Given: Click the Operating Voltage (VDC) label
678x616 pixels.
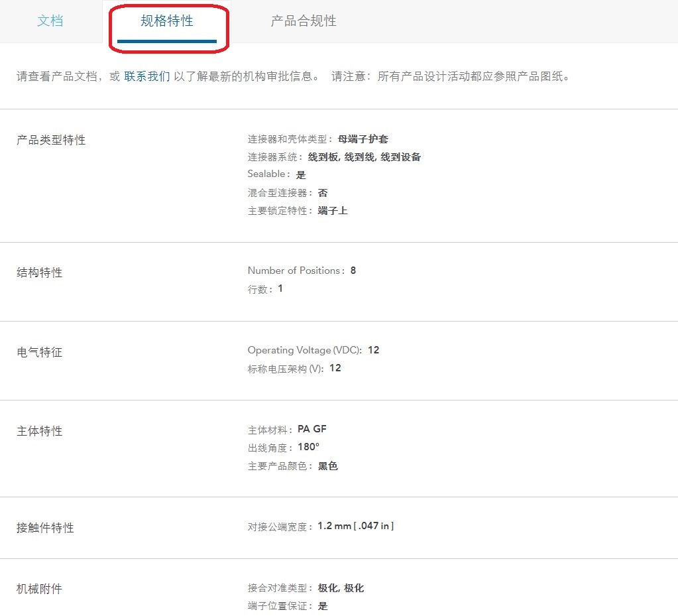Looking at the screenshot, I should (305, 350).
